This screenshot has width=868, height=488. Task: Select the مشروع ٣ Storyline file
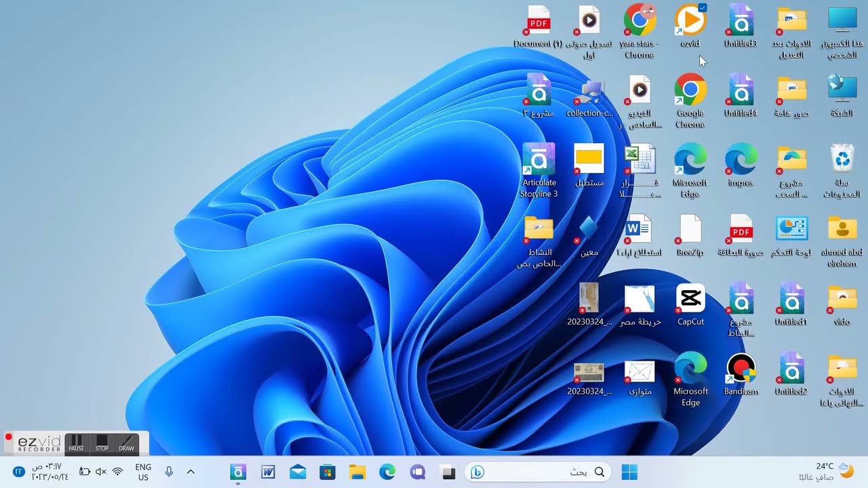[x=538, y=96]
